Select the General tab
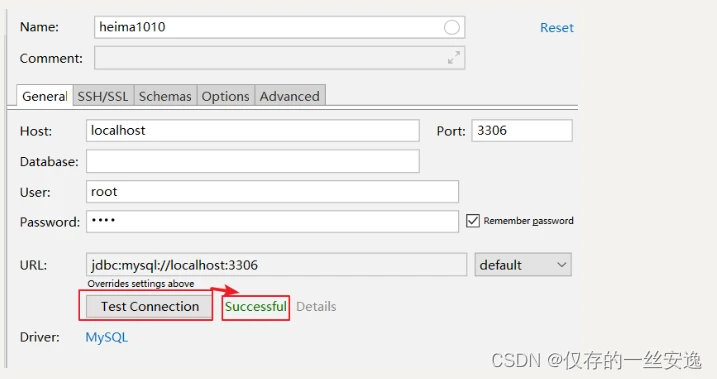The width and height of the screenshot is (717, 379). point(45,96)
